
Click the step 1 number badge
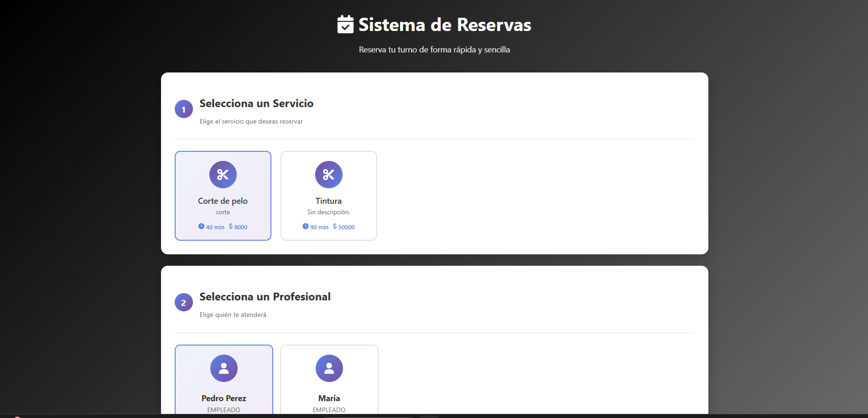(183, 108)
